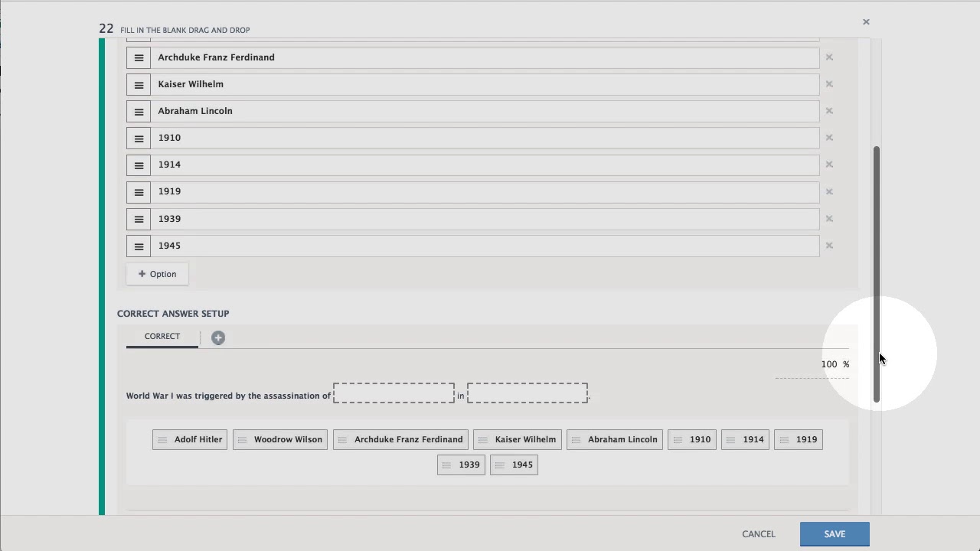Image resolution: width=980 pixels, height=551 pixels.
Task: Select the Kaiser Wilhelm answer chip
Action: [x=518, y=439]
